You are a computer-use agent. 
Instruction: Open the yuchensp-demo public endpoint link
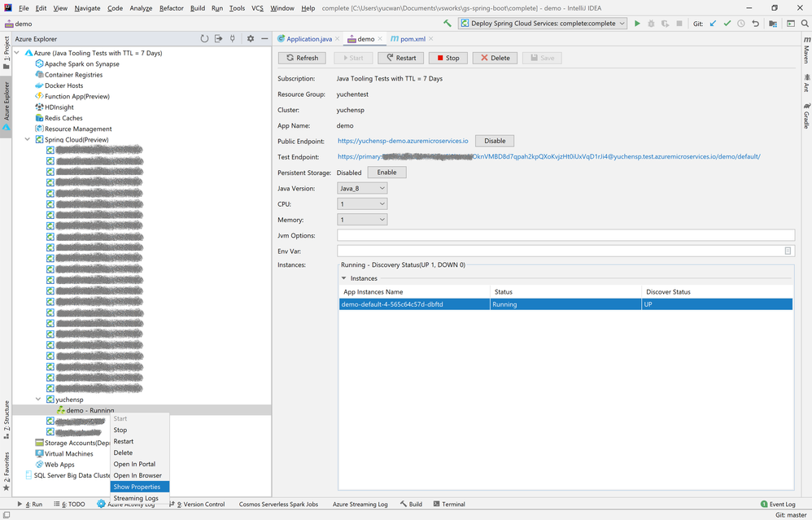403,141
